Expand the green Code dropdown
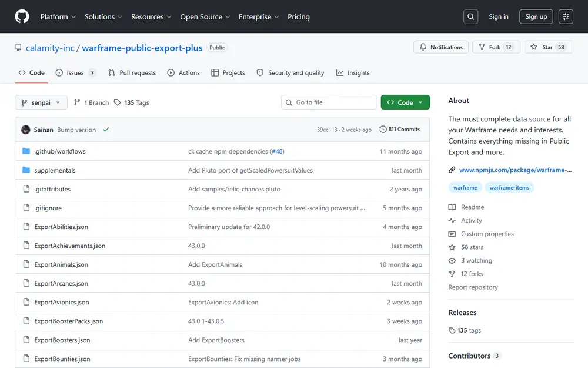The image size is (588, 368). click(x=405, y=102)
